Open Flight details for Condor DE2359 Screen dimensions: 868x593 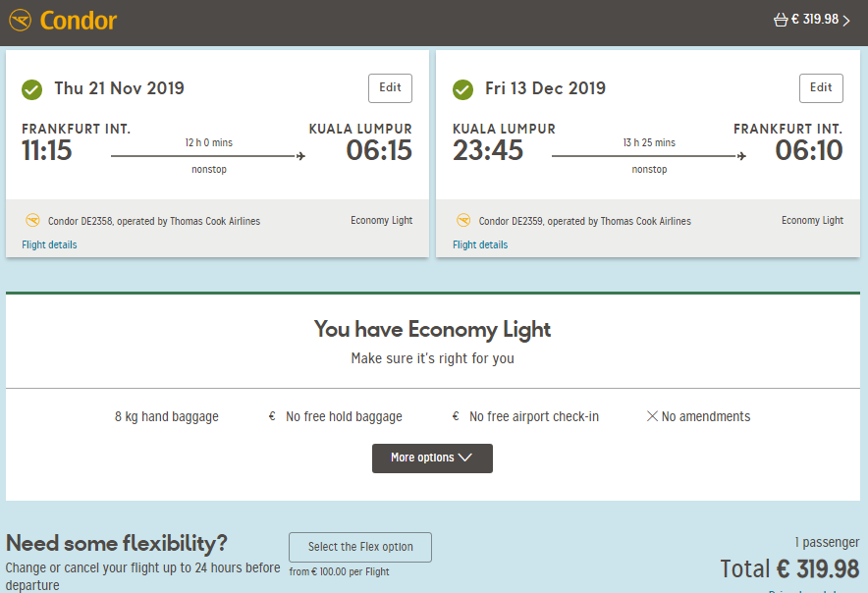coord(480,244)
